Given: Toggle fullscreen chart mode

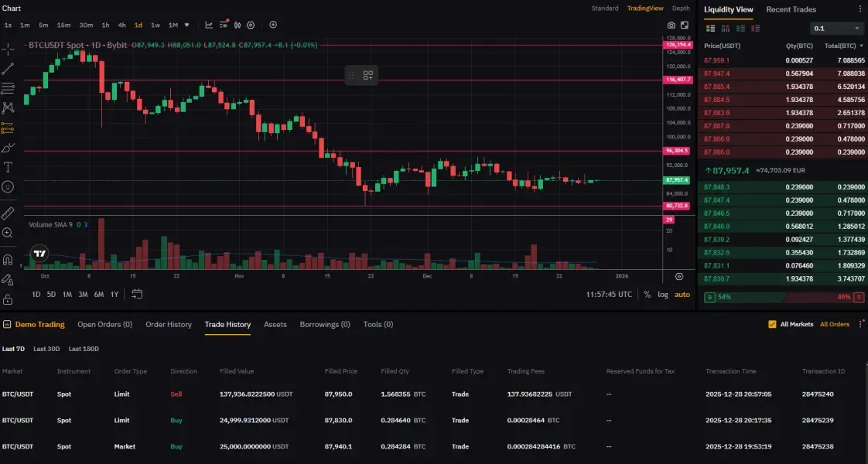Looking at the screenshot, I should [685, 25].
